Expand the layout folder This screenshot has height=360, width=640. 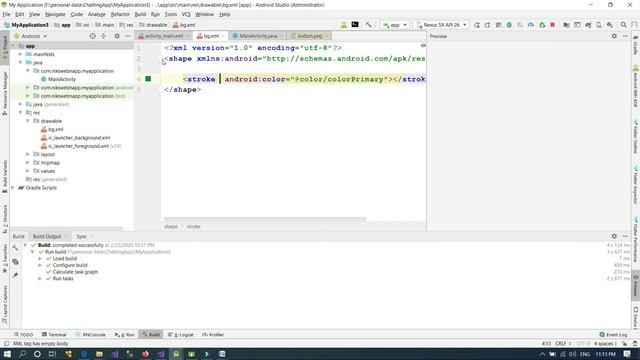pyautogui.click(x=28, y=154)
